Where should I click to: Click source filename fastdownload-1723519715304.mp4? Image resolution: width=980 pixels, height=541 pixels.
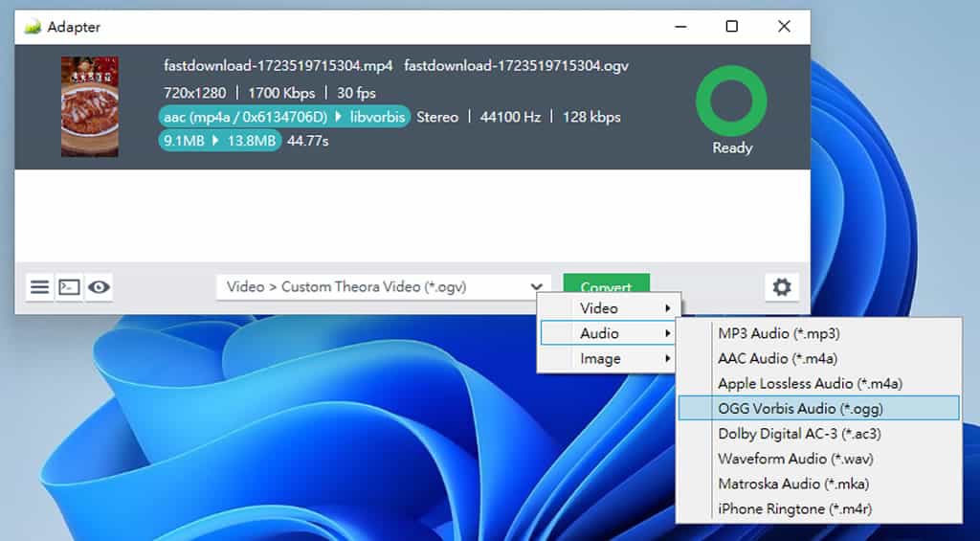pyautogui.click(x=278, y=66)
